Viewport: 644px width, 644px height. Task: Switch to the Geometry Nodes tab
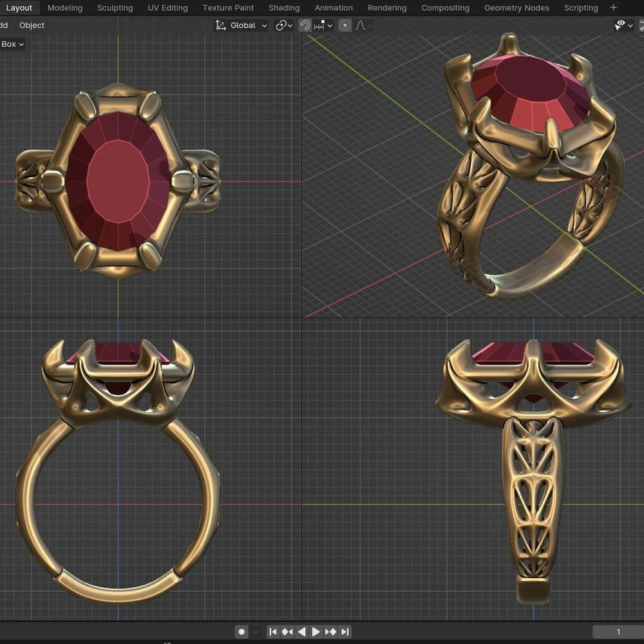(516, 8)
